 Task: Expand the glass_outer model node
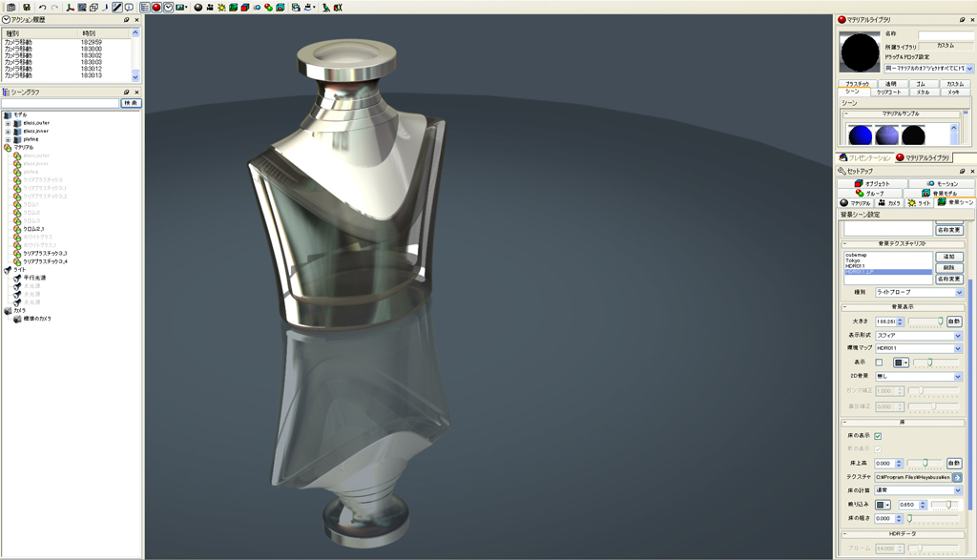pos(8,123)
